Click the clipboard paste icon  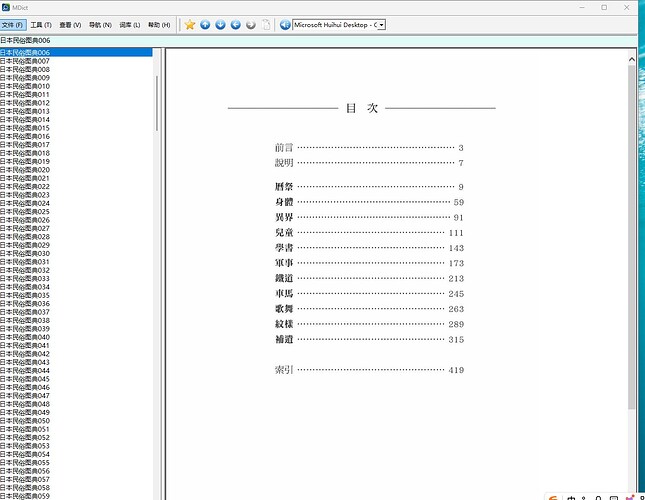pyautogui.click(x=267, y=25)
